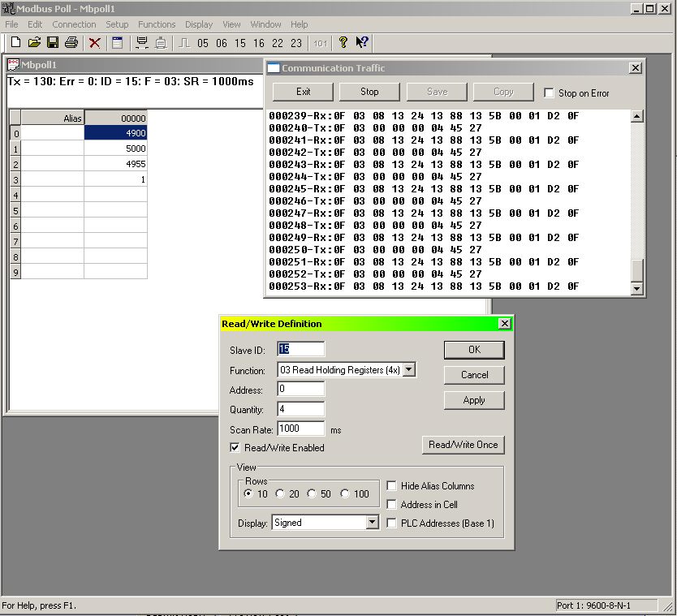Click the Address input field

tap(301, 389)
